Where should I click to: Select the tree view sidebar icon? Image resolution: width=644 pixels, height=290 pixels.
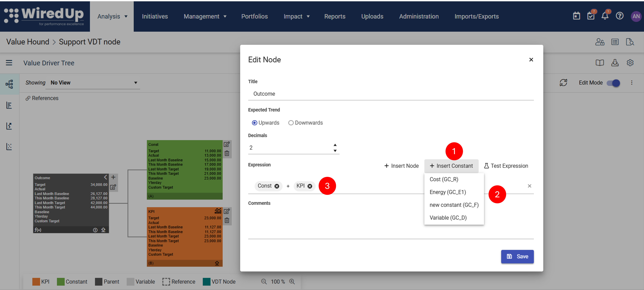click(x=9, y=84)
